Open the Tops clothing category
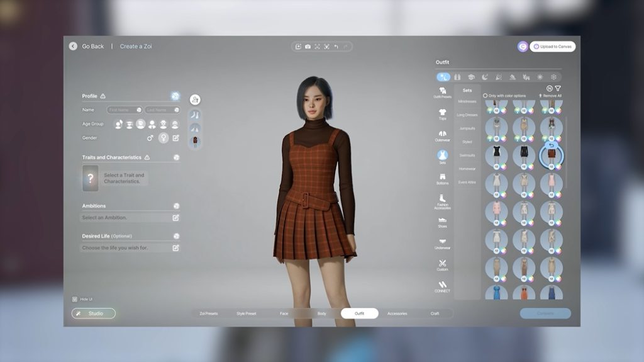644x362 pixels. [x=442, y=115]
